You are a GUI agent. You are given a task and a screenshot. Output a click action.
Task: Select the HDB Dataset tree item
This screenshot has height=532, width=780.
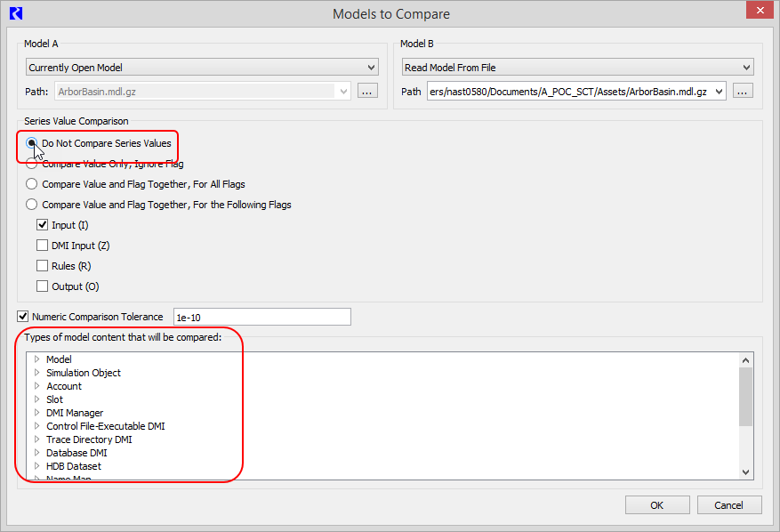click(74, 466)
